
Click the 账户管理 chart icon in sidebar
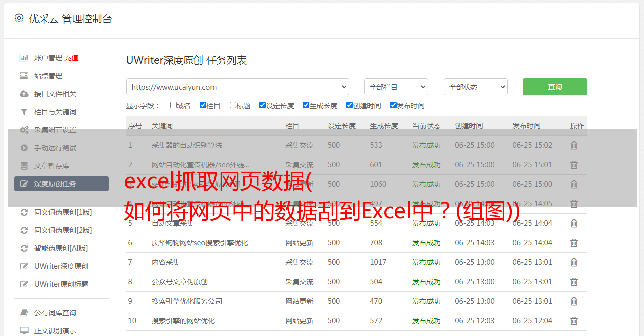tap(24, 58)
